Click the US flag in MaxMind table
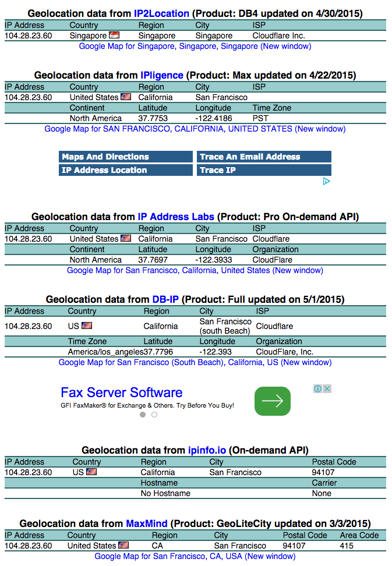 click(x=123, y=545)
